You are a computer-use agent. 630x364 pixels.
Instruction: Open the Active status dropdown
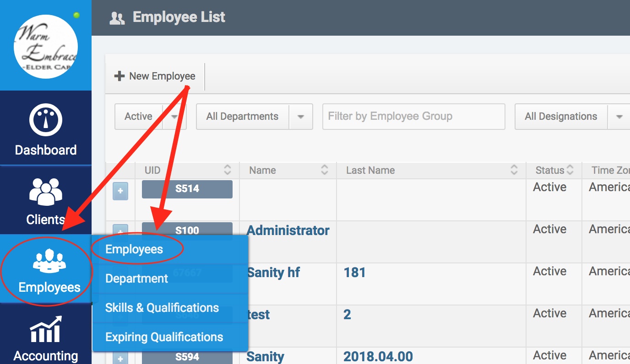(174, 117)
